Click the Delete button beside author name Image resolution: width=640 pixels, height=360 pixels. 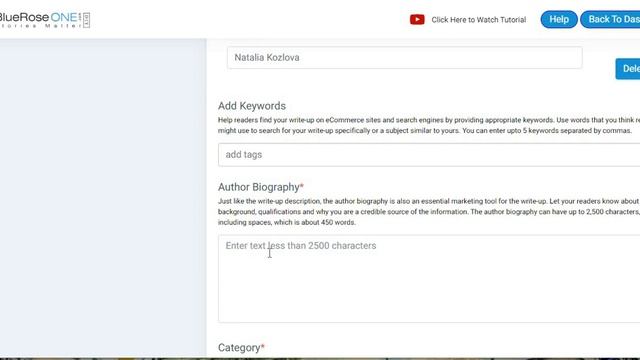[x=628, y=69]
